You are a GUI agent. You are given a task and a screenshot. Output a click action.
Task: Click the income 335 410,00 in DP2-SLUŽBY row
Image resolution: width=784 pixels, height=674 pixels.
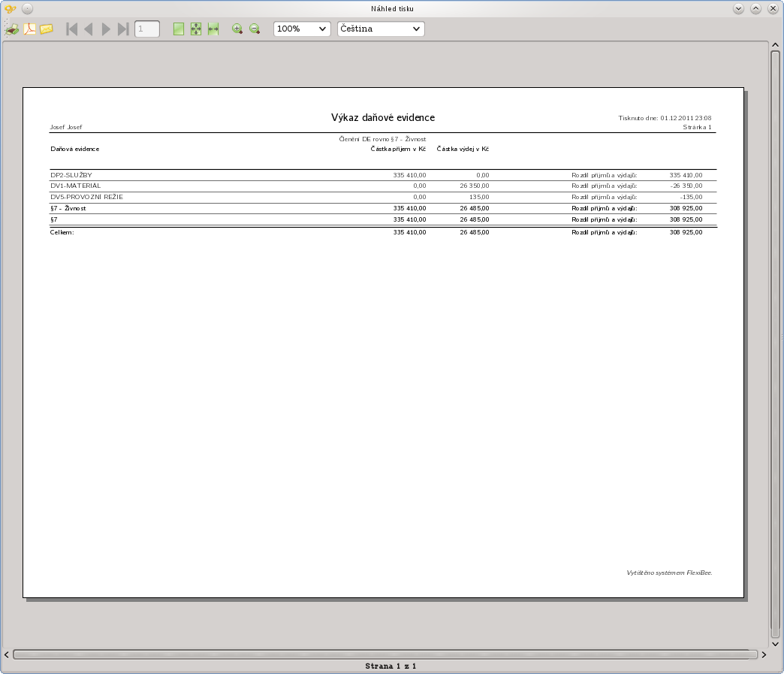(409, 175)
